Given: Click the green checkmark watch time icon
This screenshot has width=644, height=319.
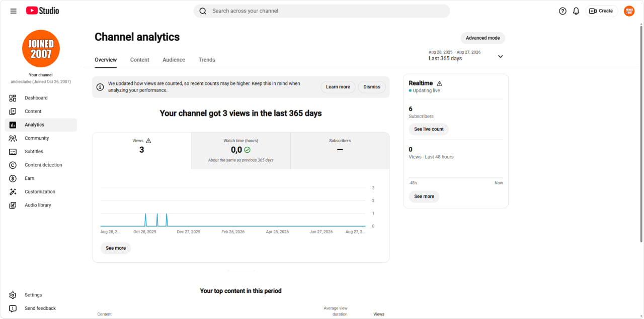Looking at the screenshot, I should click(x=248, y=150).
